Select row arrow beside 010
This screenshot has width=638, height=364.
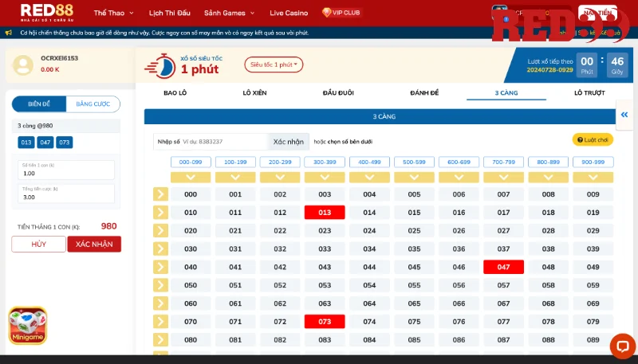pyautogui.click(x=161, y=213)
